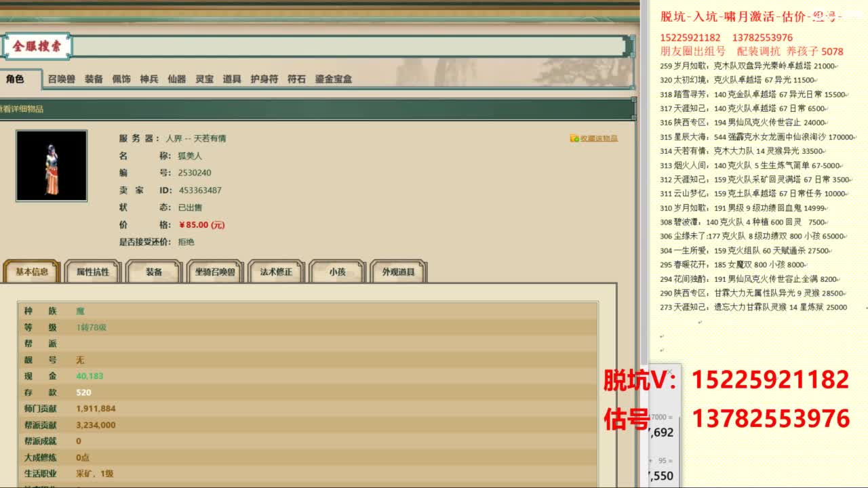Click the 311 云山梦忆 listing row
This screenshot has height=488, width=868.
click(x=753, y=194)
